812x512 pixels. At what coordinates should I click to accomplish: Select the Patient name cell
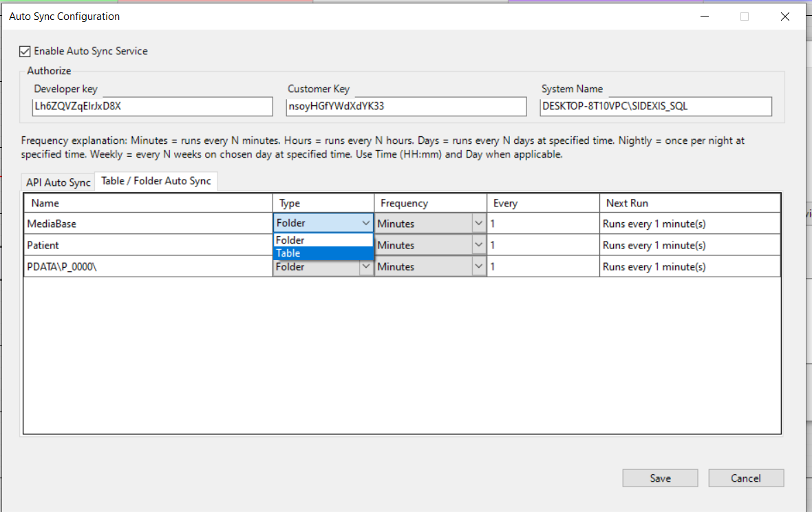(x=148, y=245)
